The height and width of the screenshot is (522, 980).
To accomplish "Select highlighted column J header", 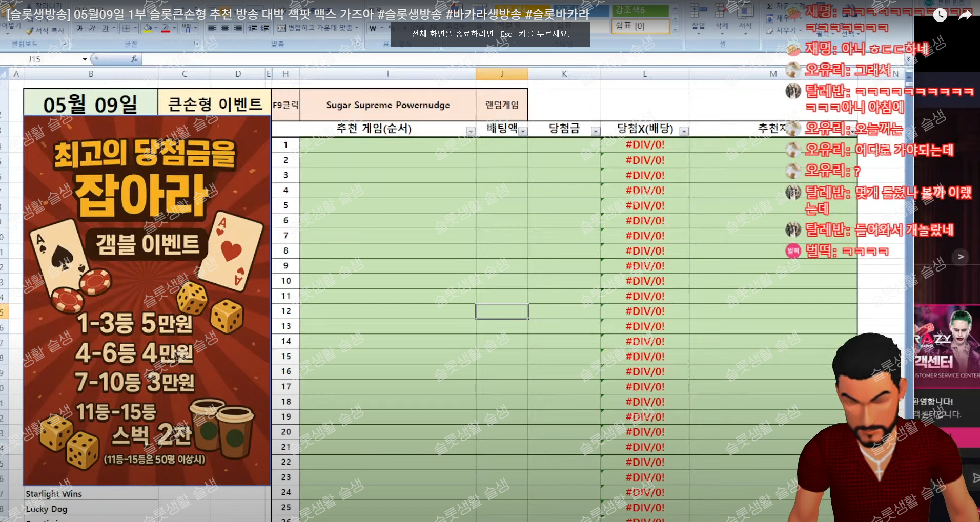I will click(502, 74).
